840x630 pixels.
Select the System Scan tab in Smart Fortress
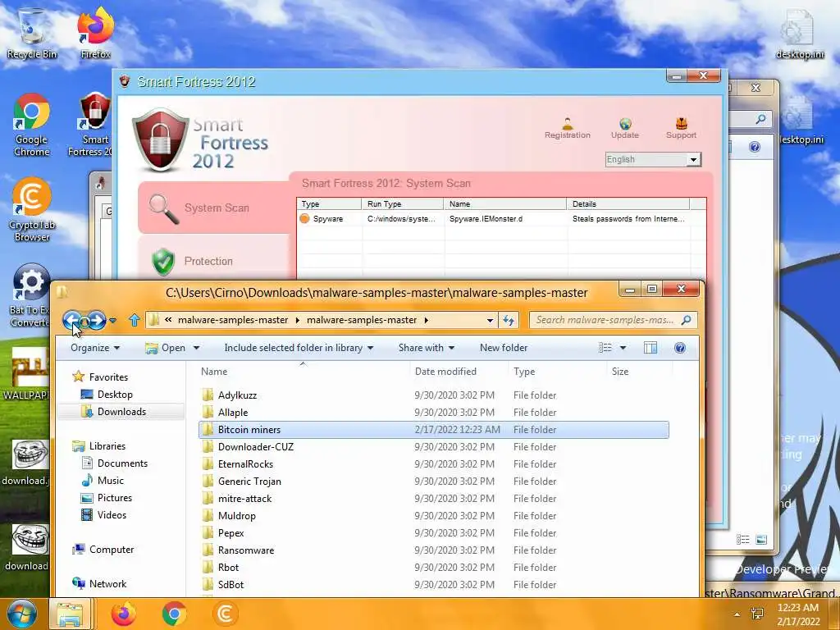click(213, 208)
